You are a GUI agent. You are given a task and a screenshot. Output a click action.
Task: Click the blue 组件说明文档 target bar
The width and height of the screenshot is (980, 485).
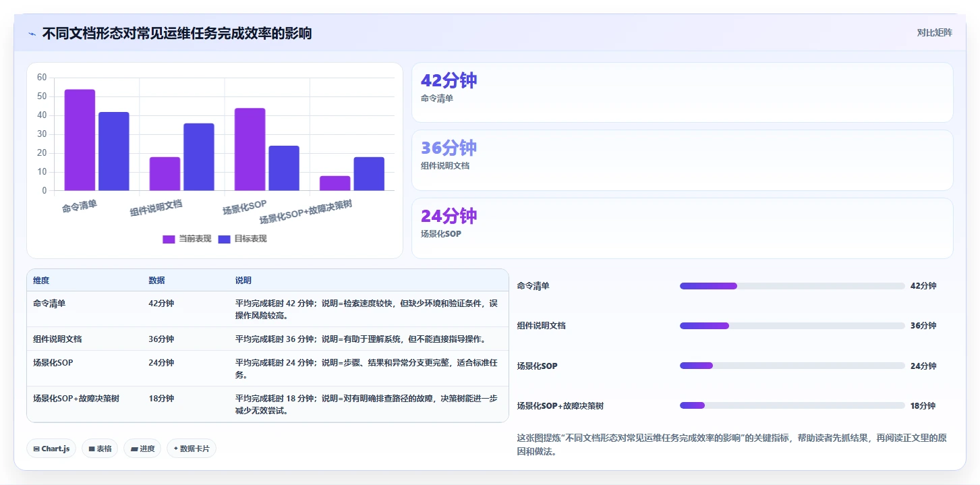199,157
